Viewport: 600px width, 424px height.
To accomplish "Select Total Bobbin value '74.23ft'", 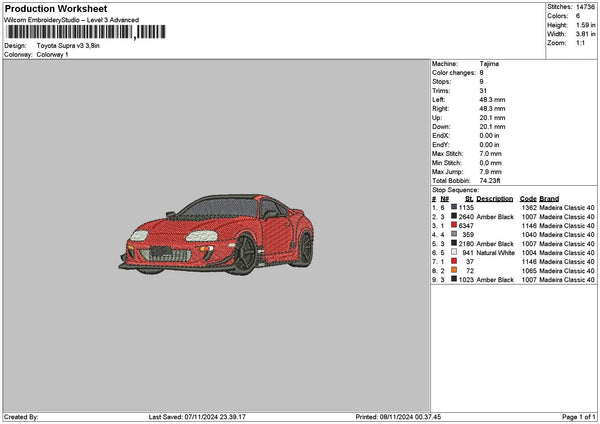I will click(x=490, y=181).
